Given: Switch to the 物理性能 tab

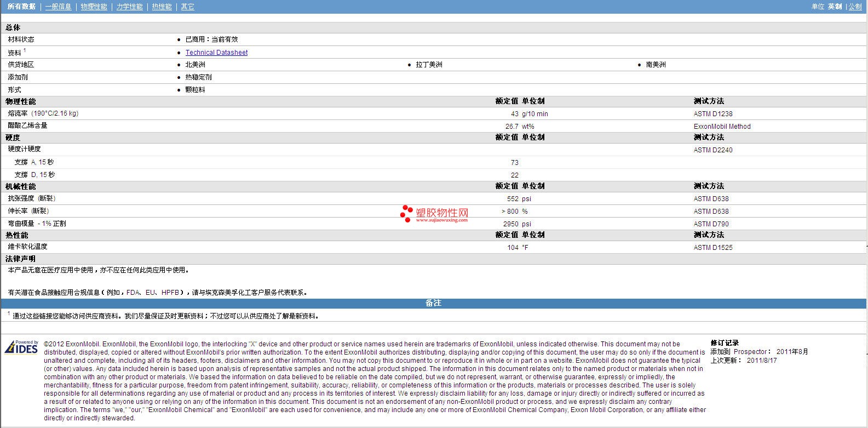Looking at the screenshot, I should tap(94, 7).
